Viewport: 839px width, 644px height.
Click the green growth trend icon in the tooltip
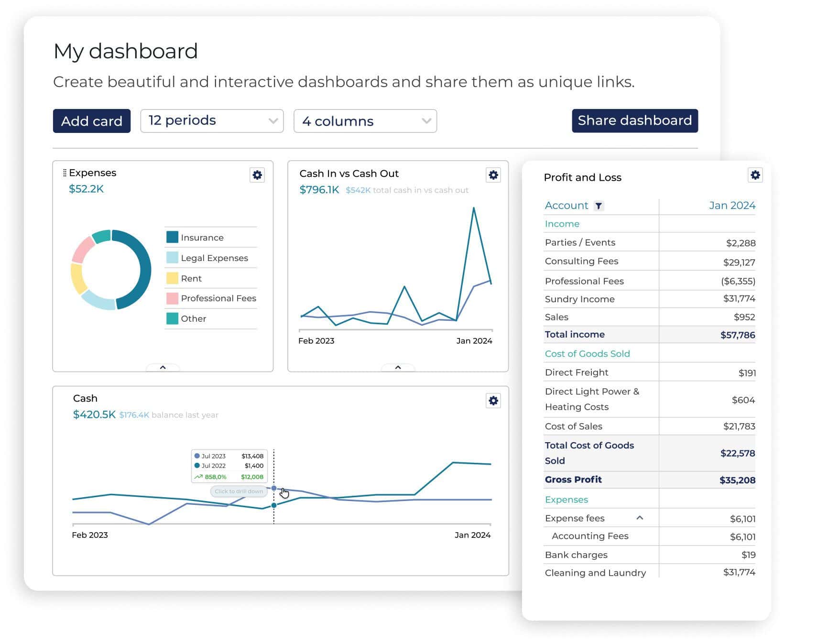pyautogui.click(x=199, y=477)
